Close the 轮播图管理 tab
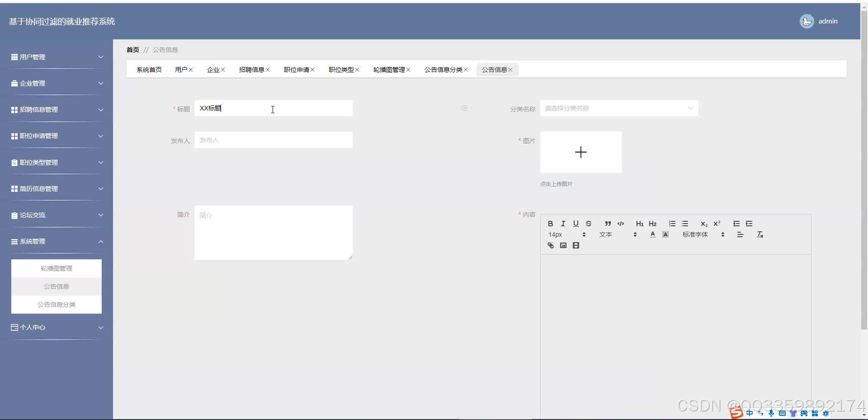 click(408, 70)
